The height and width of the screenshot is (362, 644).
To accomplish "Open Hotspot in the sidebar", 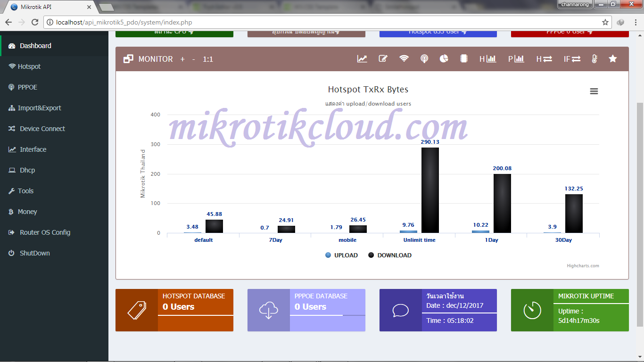I will (54, 66).
